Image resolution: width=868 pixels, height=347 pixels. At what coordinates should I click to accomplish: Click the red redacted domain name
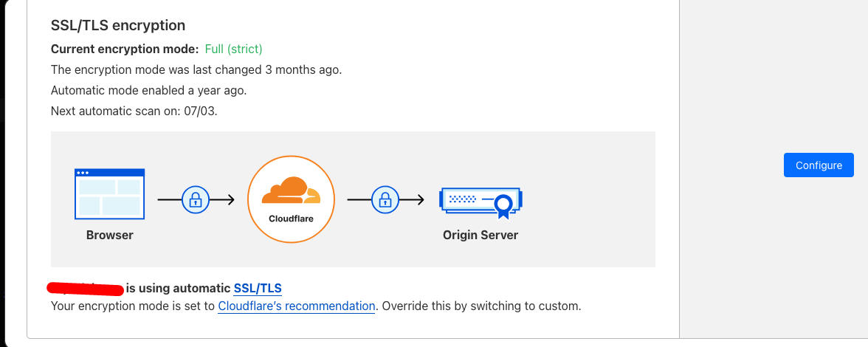click(x=85, y=288)
